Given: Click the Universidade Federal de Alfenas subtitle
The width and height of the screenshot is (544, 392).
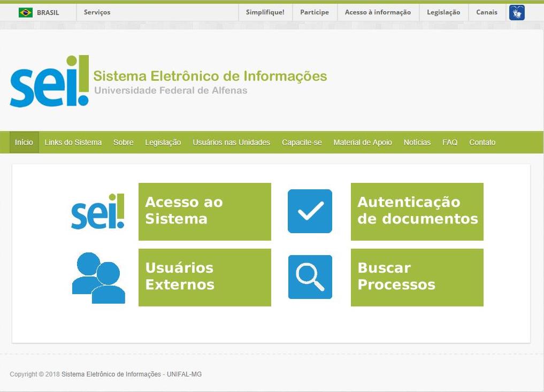Looking at the screenshot, I should (x=171, y=90).
